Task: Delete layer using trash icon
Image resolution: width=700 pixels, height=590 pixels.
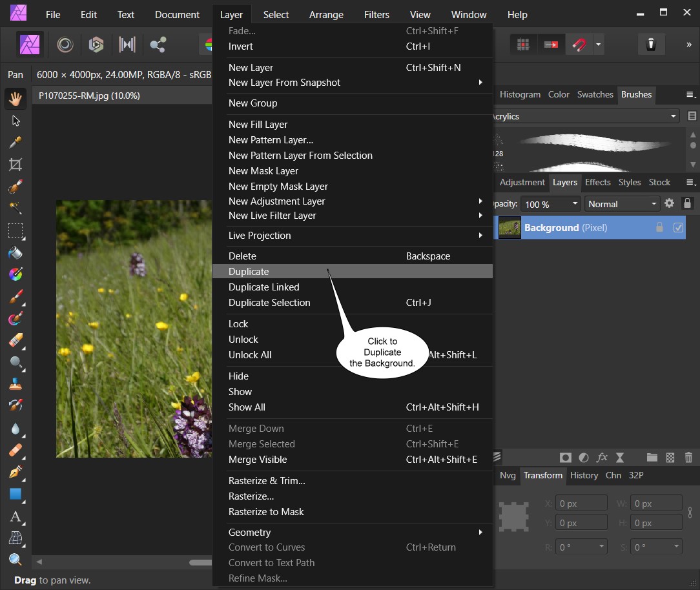Action: [688, 457]
